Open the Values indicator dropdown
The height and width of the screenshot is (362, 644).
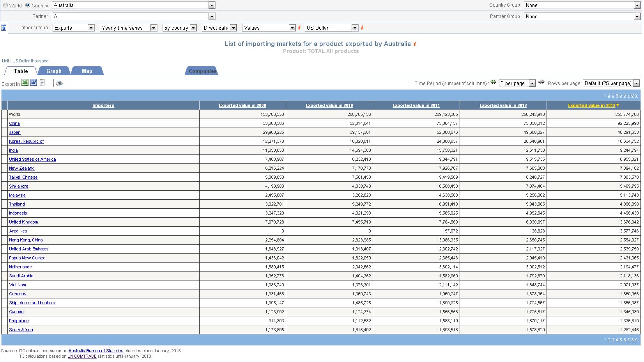tap(269, 28)
